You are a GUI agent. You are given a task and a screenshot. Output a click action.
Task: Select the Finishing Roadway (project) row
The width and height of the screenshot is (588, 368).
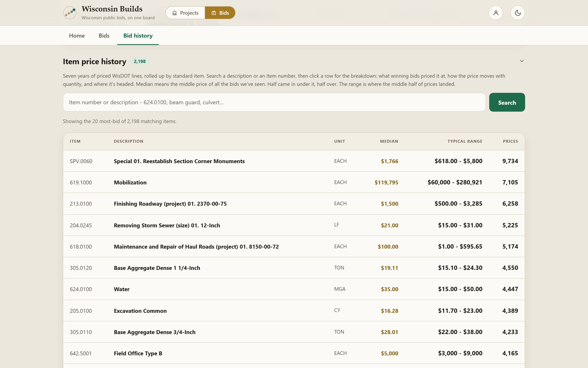coord(294,204)
